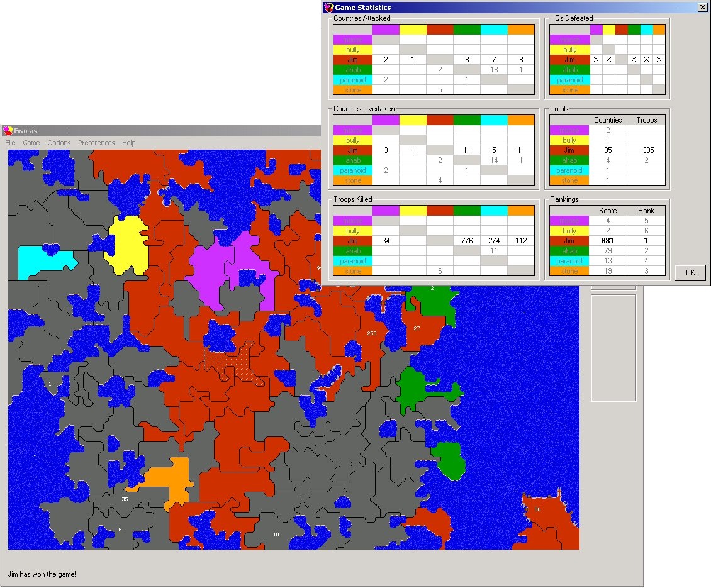711x588 pixels.
Task: Open the Help menu in Fracas
Action: 129,143
